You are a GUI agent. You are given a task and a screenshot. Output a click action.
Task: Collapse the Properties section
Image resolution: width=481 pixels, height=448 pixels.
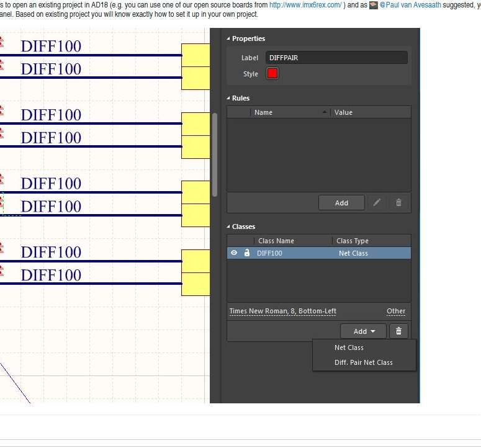click(228, 38)
